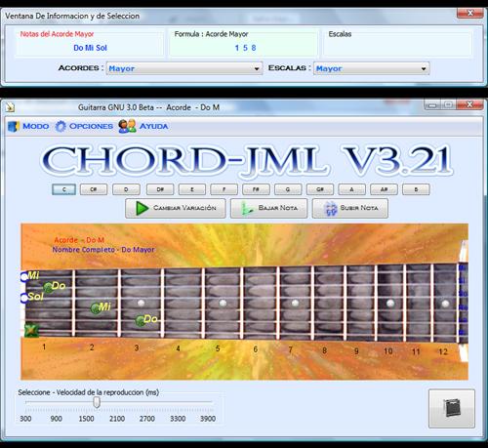Click the 'Nombre Completo - Do Mayor' label
The width and height of the screenshot is (488, 448).
click(103, 250)
